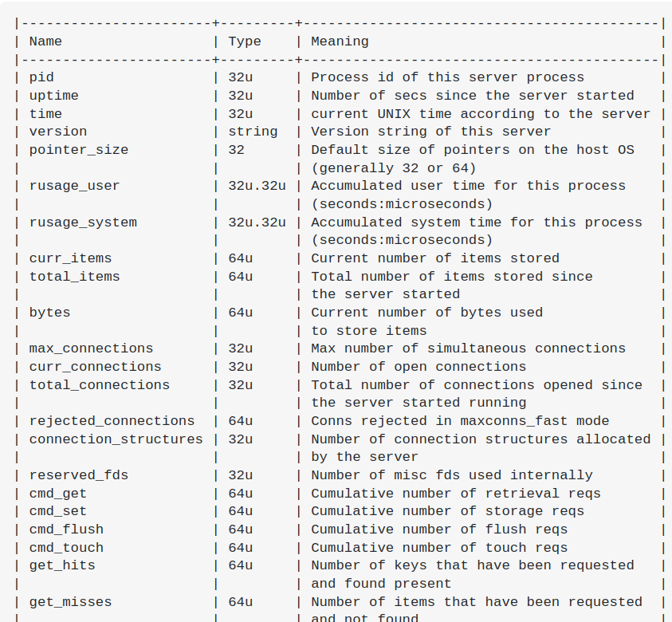
Task: Select 'rejected_connections' in the Name column
Action: 112,421
